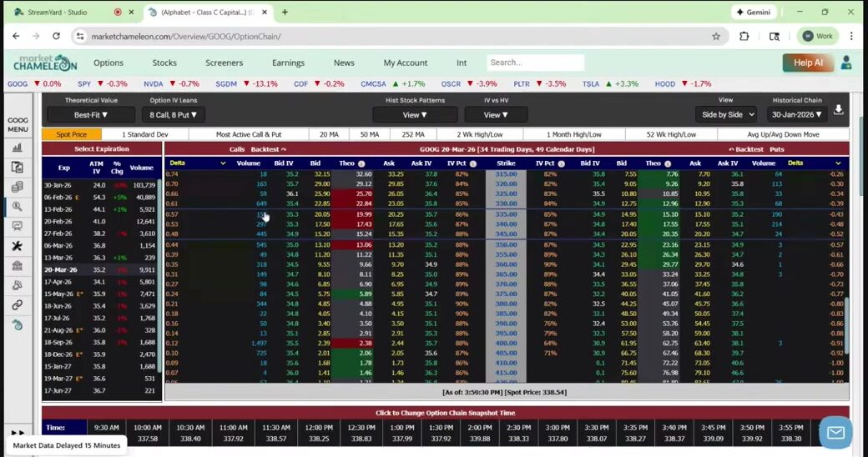Open the Options menu

coord(108,63)
